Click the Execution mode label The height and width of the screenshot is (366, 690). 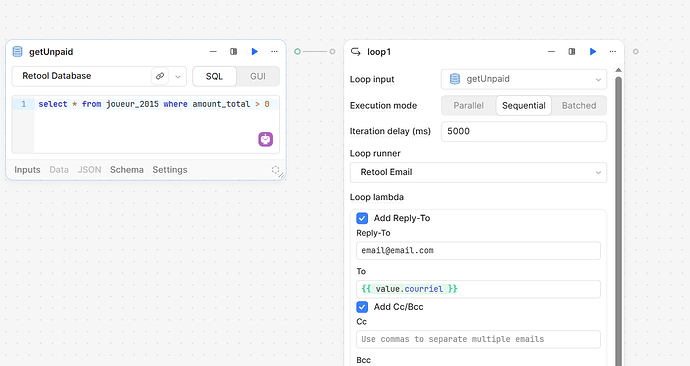tap(383, 106)
